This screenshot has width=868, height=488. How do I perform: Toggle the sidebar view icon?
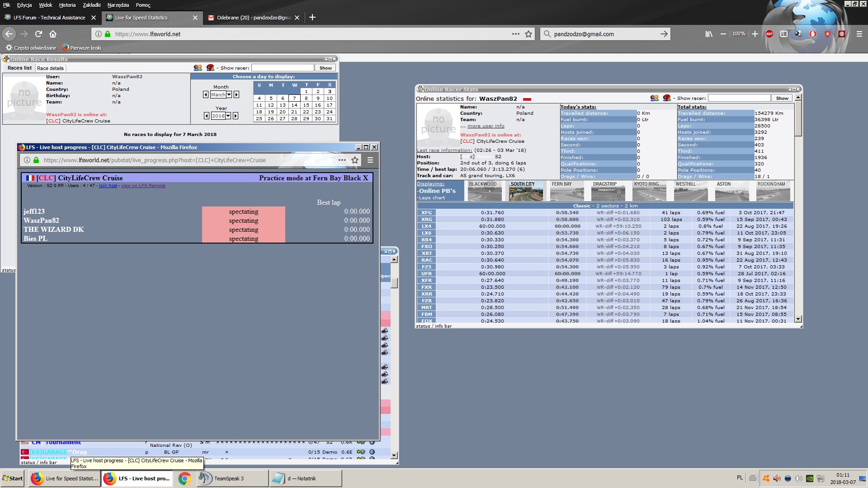click(784, 34)
